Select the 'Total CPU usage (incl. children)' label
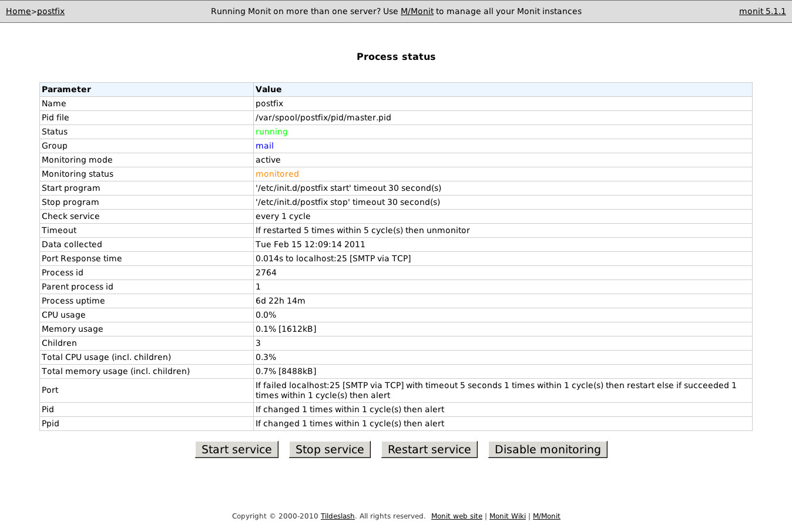Screen dimensions: 792x532 click(x=106, y=357)
